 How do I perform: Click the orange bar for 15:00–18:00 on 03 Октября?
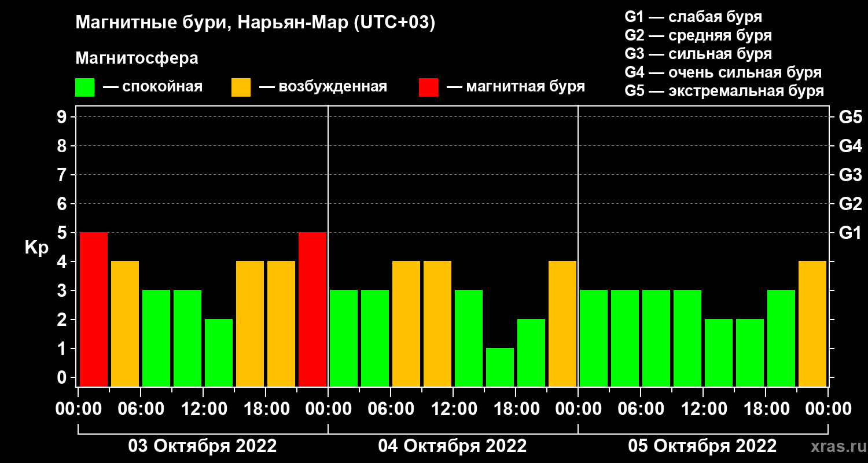[250, 324]
